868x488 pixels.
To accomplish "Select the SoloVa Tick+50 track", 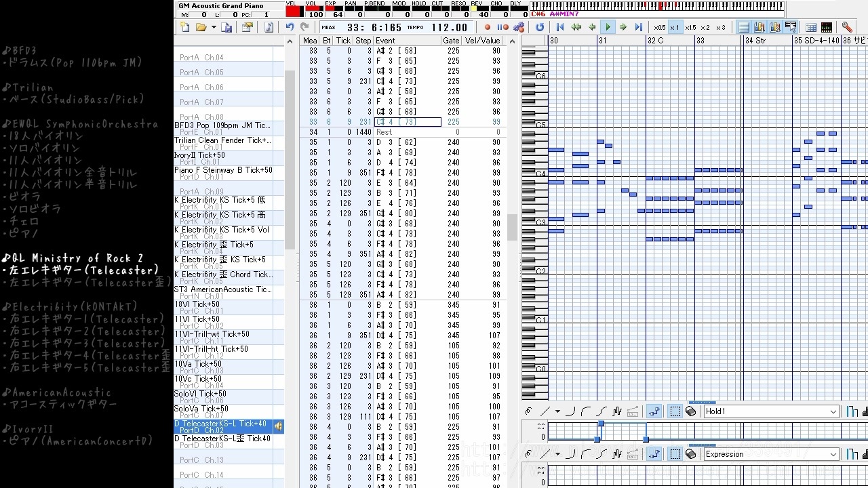I will pos(223,412).
